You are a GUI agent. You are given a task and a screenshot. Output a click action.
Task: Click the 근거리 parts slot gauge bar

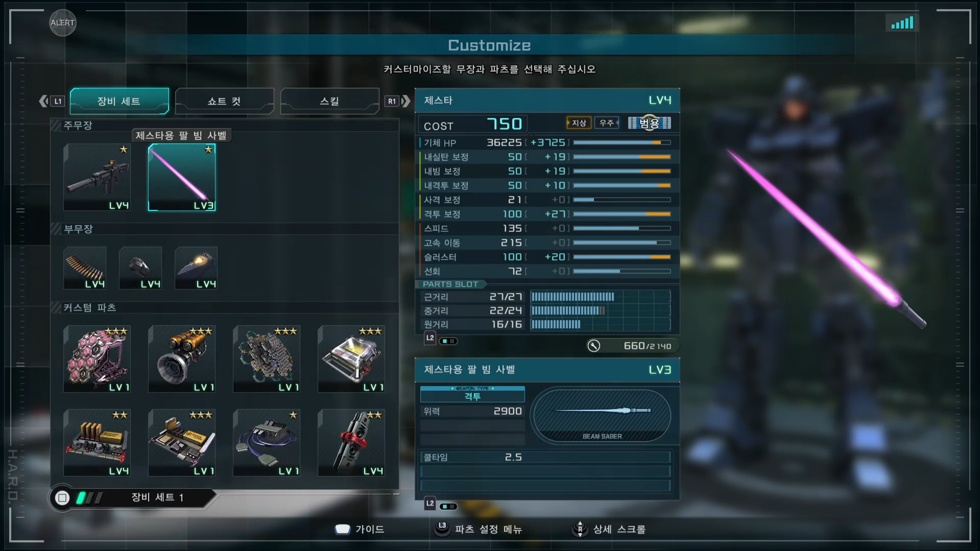(x=600, y=297)
